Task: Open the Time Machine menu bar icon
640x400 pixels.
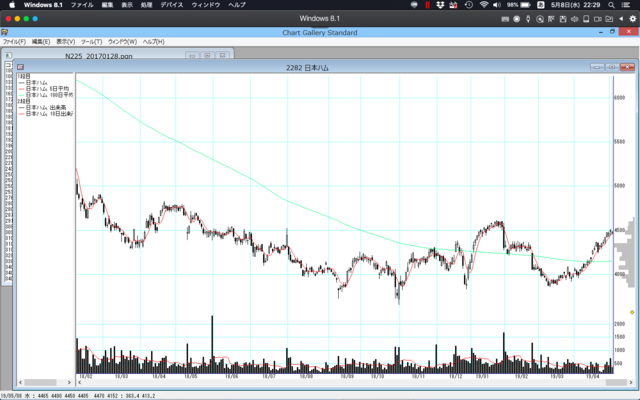Action: click(x=469, y=5)
